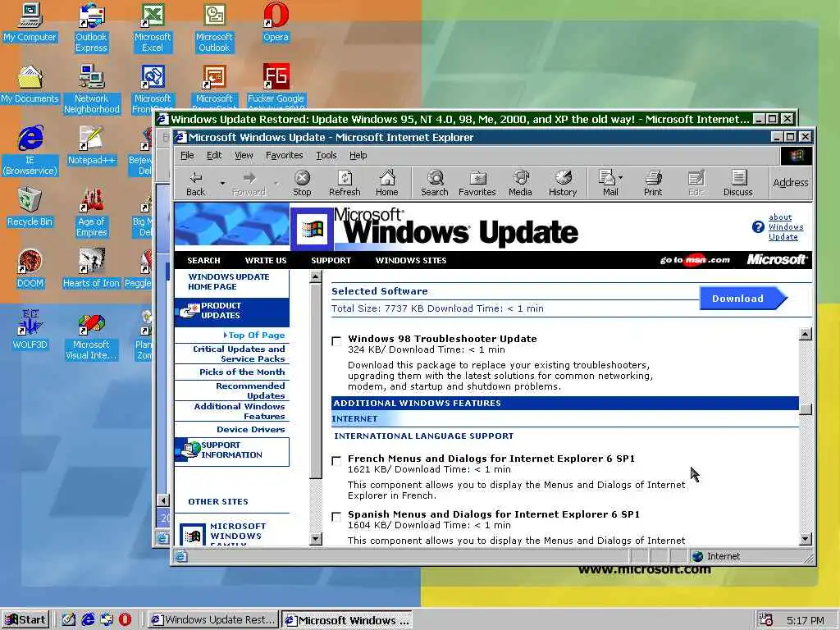Image resolution: width=840 pixels, height=630 pixels.
Task: Select Microsoft Outlook desktop shortcut
Action: 214,28
